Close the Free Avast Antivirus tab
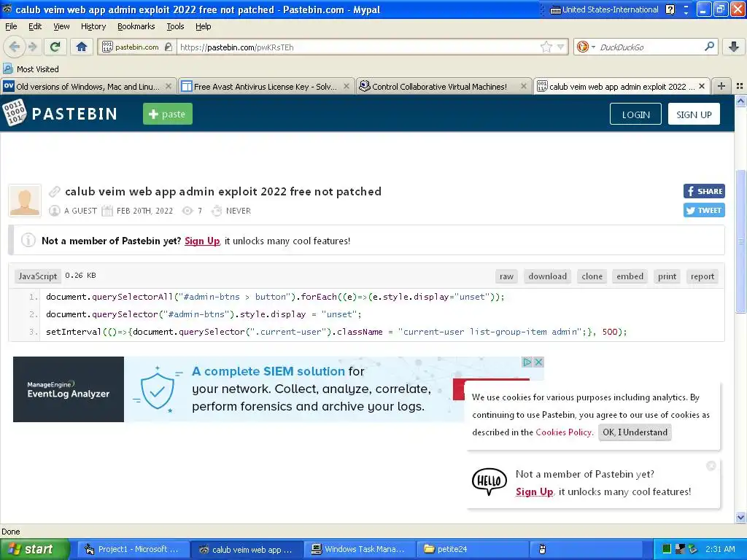 coord(347,86)
